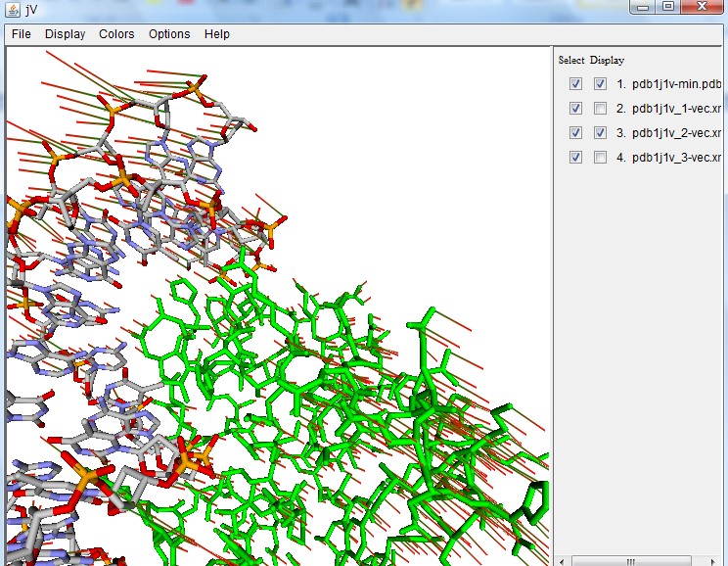Click the jV Java application icon
Viewport: 728px width, 566px height.
coord(13,10)
